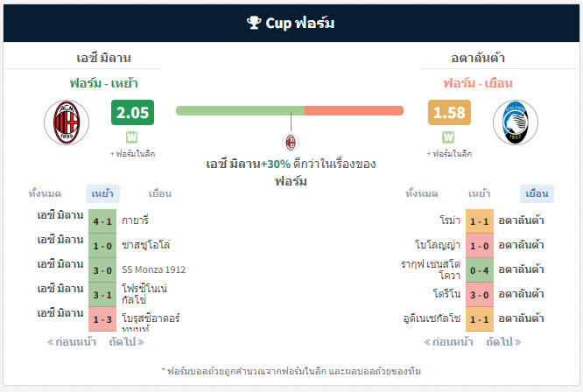Click the green W badge under 1.58
583x392 pixels.
(448, 137)
